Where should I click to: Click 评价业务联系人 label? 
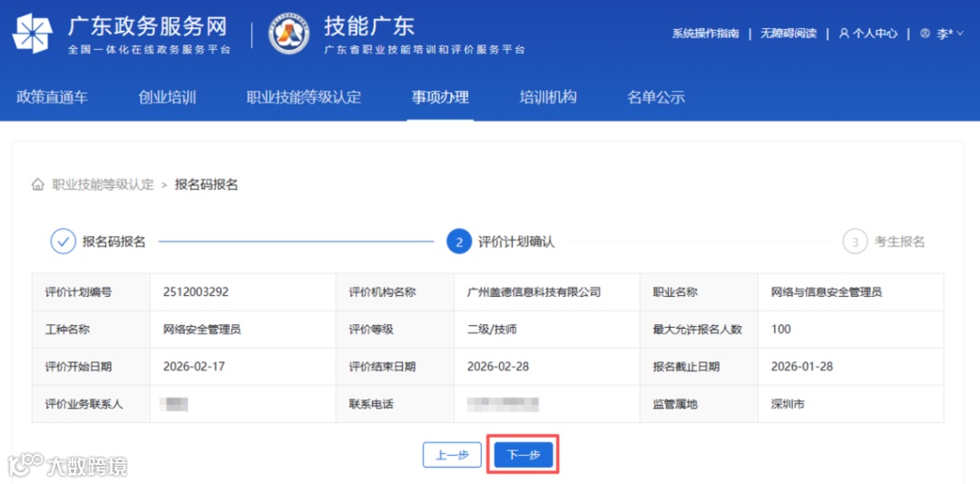coord(84,405)
